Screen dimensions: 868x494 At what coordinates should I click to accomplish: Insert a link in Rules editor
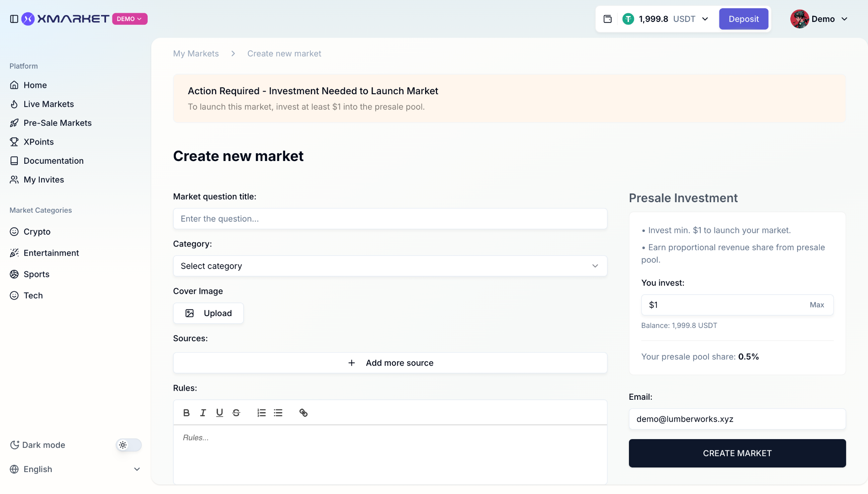[304, 413]
